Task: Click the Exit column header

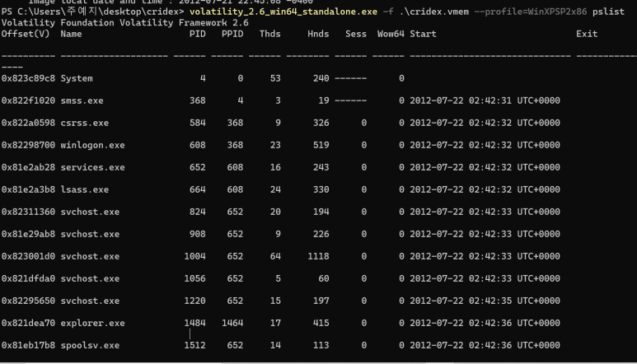Action: tap(587, 34)
